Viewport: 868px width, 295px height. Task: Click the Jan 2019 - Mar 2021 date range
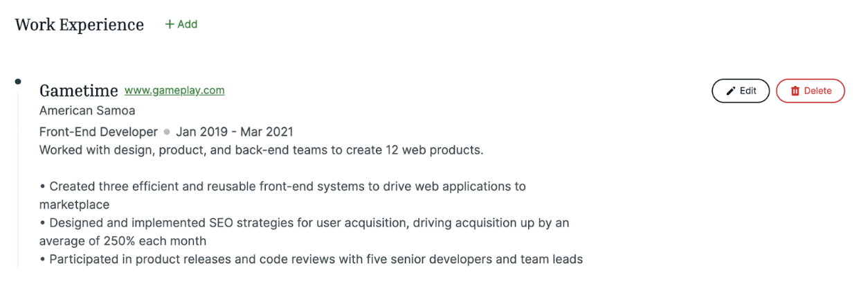[235, 132]
